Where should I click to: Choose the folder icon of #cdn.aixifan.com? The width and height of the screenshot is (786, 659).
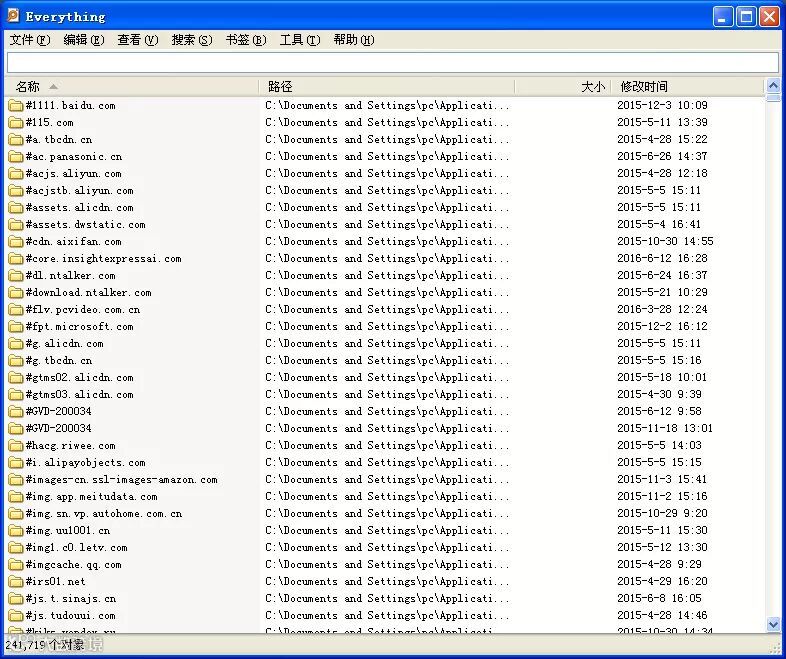click(x=16, y=242)
